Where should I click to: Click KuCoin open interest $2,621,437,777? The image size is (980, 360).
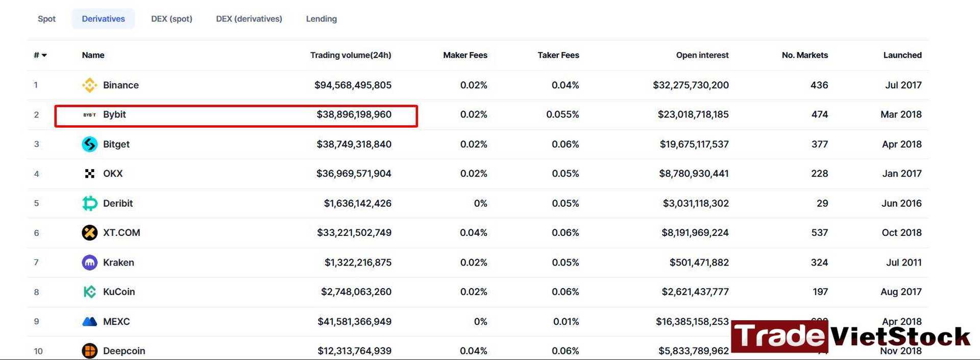point(695,292)
